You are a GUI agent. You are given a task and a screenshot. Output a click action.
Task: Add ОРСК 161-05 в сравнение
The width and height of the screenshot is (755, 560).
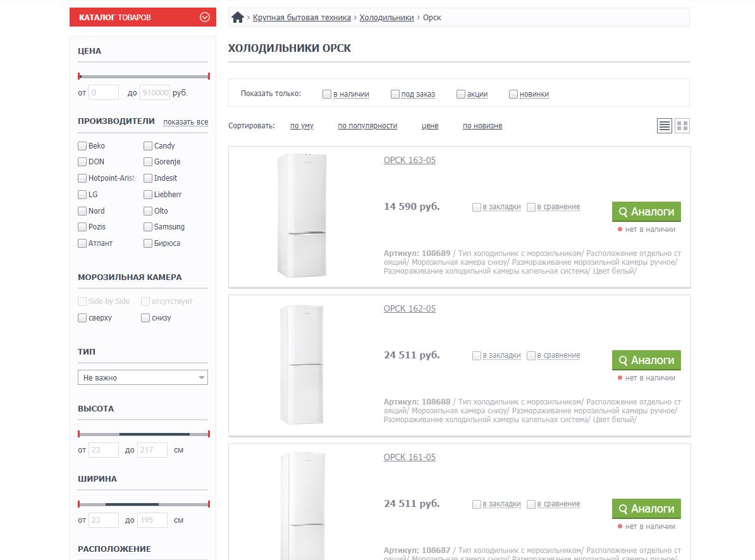531,504
